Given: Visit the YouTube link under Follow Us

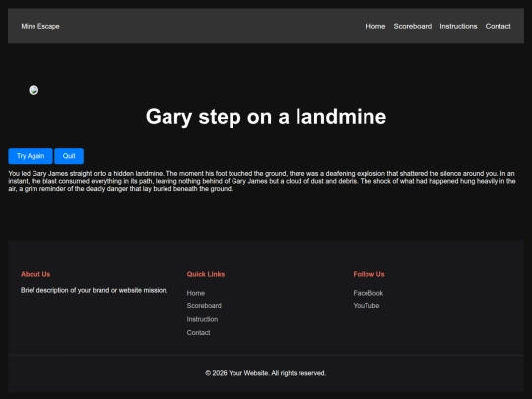Looking at the screenshot, I should click(x=366, y=306).
